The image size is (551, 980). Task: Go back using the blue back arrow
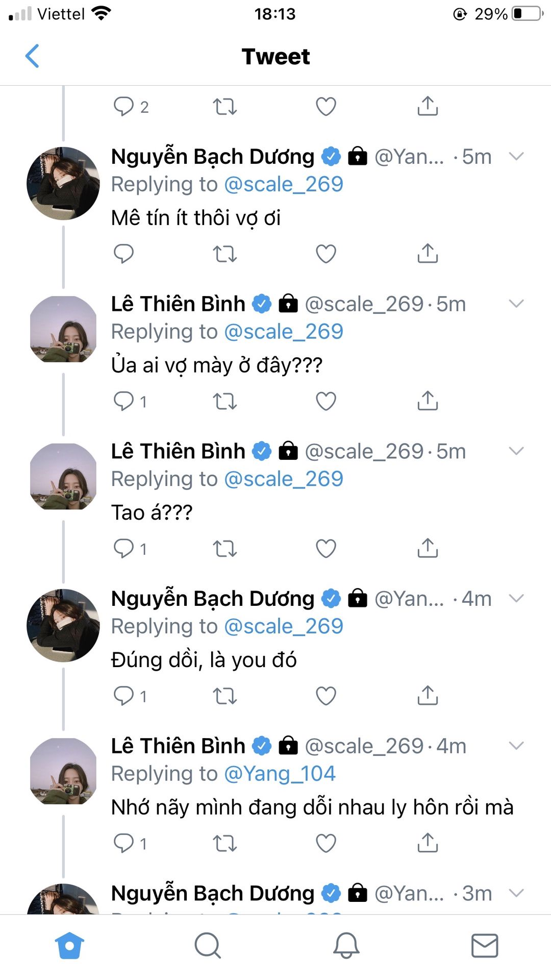32,56
